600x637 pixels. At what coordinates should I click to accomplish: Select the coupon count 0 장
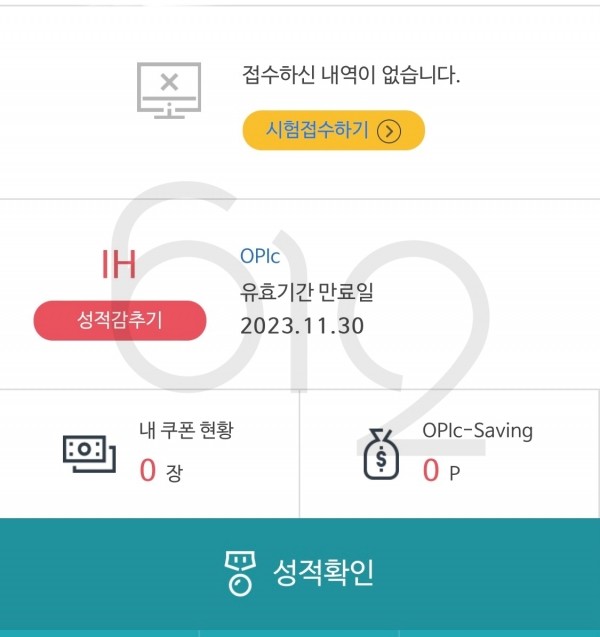click(x=161, y=470)
